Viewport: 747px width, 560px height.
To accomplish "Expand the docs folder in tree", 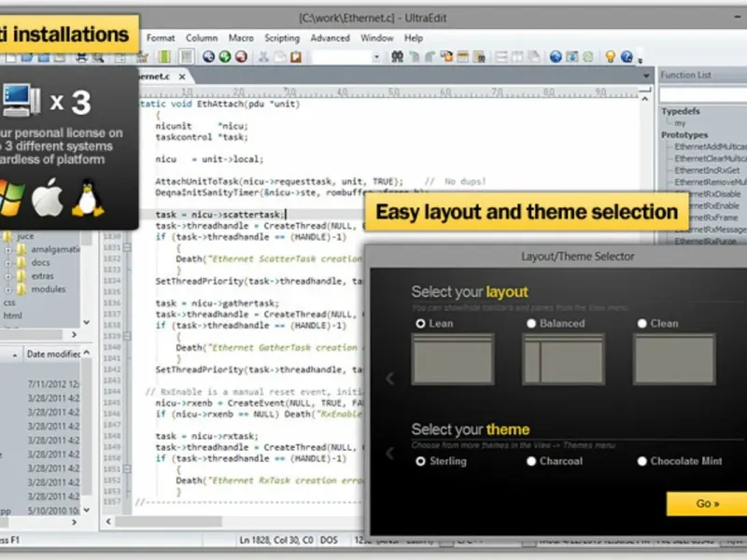I will (x=8, y=263).
